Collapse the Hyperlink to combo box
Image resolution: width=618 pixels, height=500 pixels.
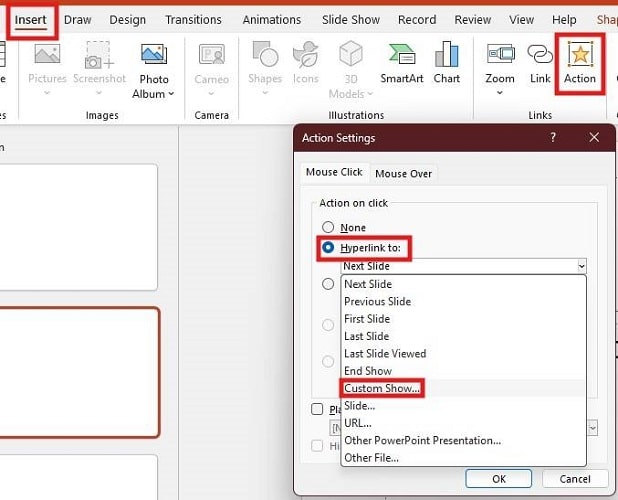(580, 266)
